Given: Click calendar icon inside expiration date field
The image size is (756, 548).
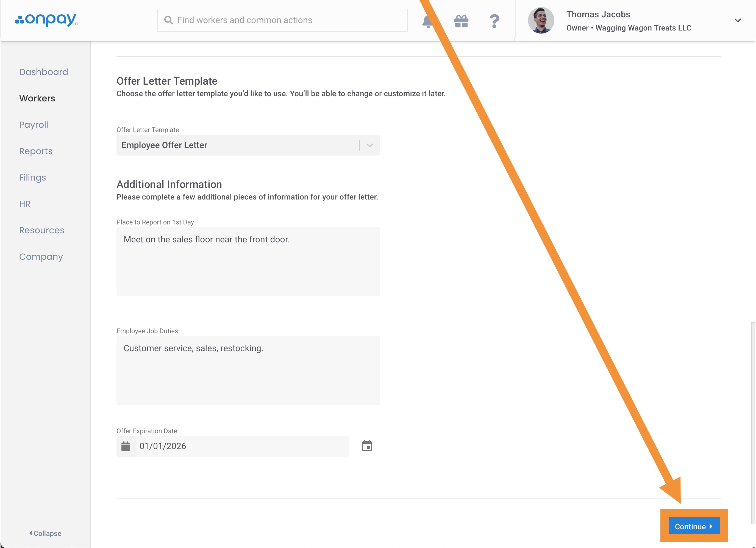Looking at the screenshot, I should (x=126, y=446).
